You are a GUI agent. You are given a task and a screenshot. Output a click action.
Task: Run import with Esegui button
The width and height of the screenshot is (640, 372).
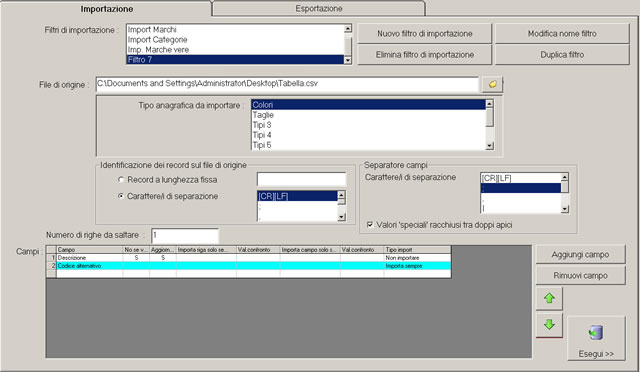click(x=596, y=339)
